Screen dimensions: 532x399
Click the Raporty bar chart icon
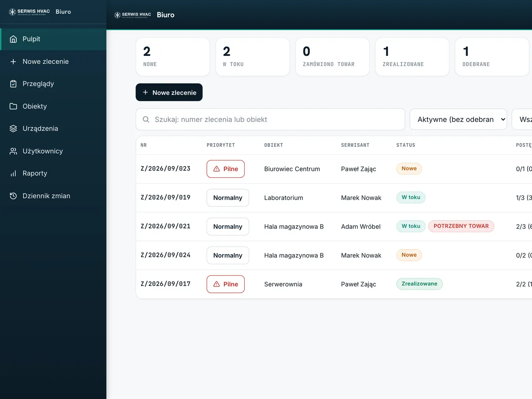click(x=13, y=173)
